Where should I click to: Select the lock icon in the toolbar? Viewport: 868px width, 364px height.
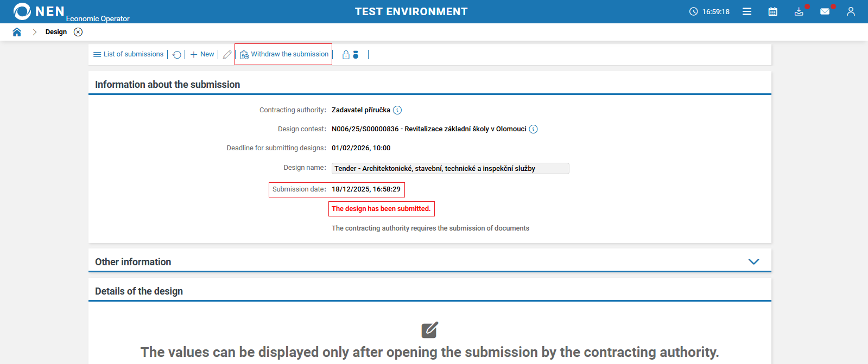coord(345,54)
